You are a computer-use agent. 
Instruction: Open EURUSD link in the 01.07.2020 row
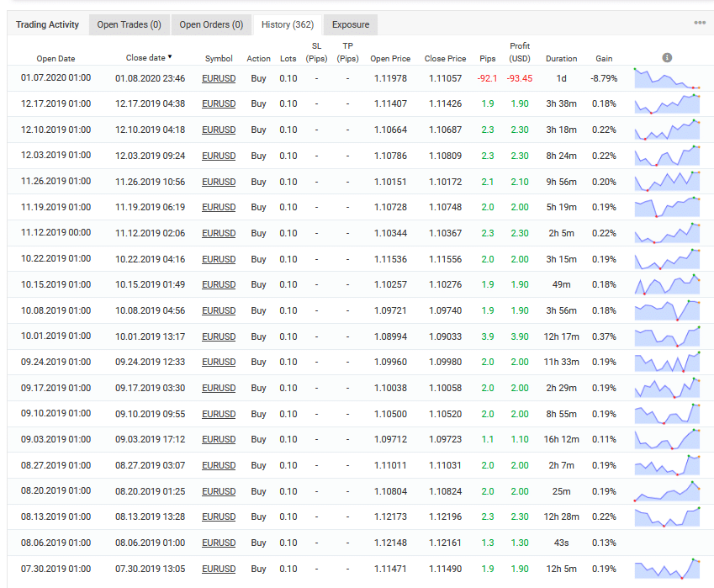[x=219, y=78]
